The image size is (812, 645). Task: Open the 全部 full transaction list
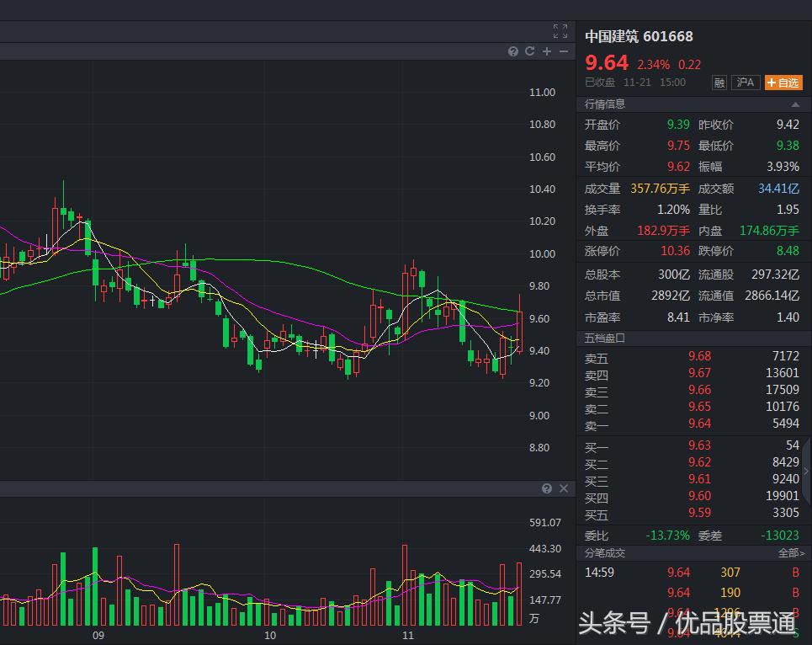pyautogui.click(x=792, y=553)
